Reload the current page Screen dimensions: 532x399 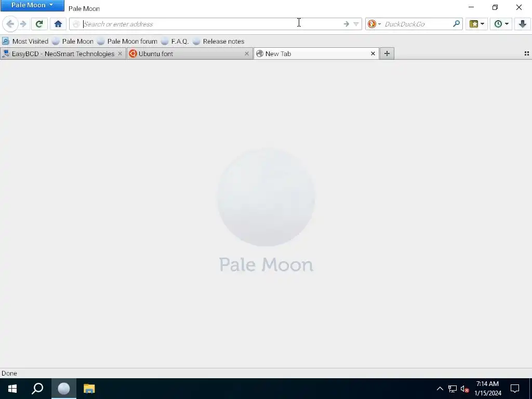39,24
